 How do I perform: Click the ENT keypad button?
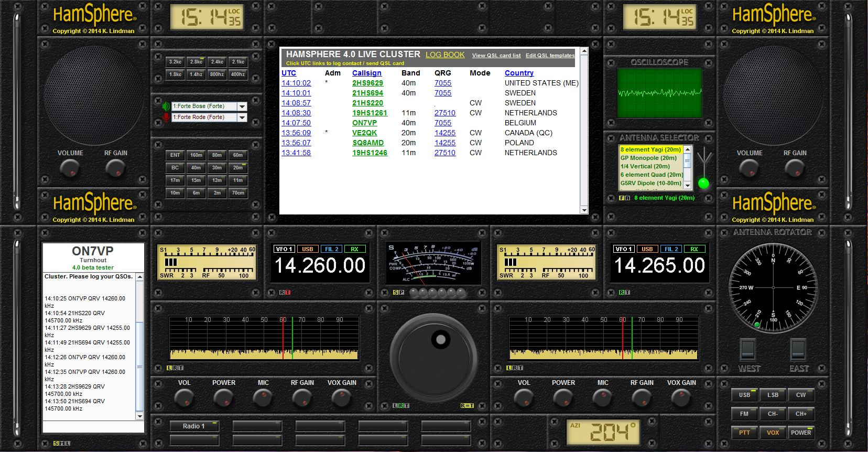175,155
